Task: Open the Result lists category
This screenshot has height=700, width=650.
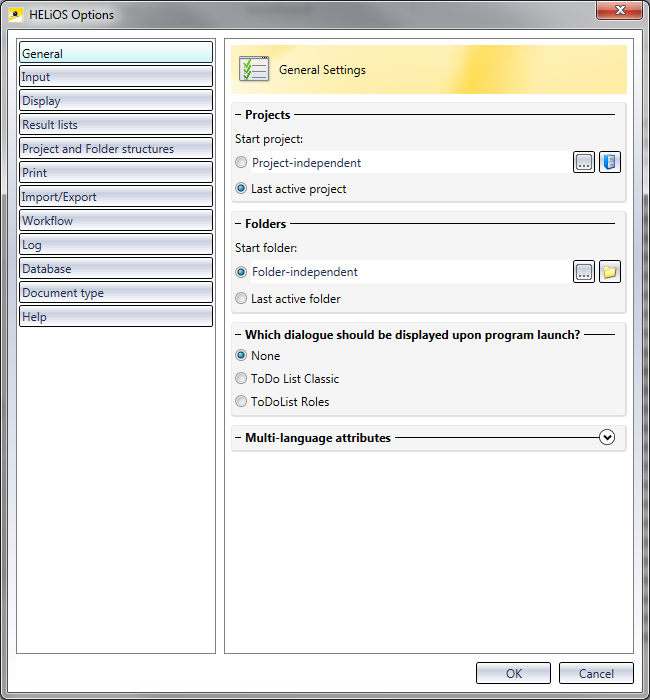Action: tap(116, 125)
